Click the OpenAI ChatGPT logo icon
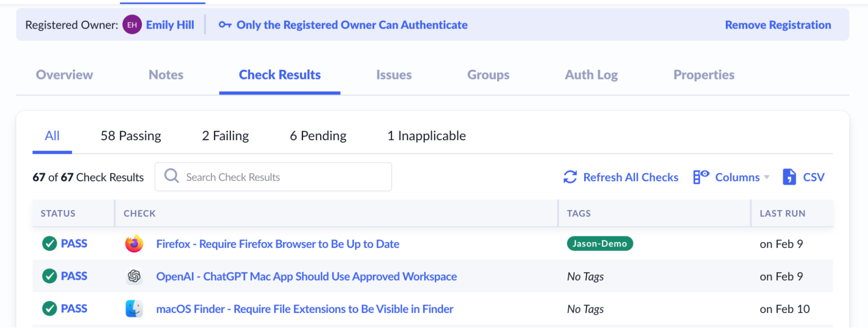 coord(134,276)
